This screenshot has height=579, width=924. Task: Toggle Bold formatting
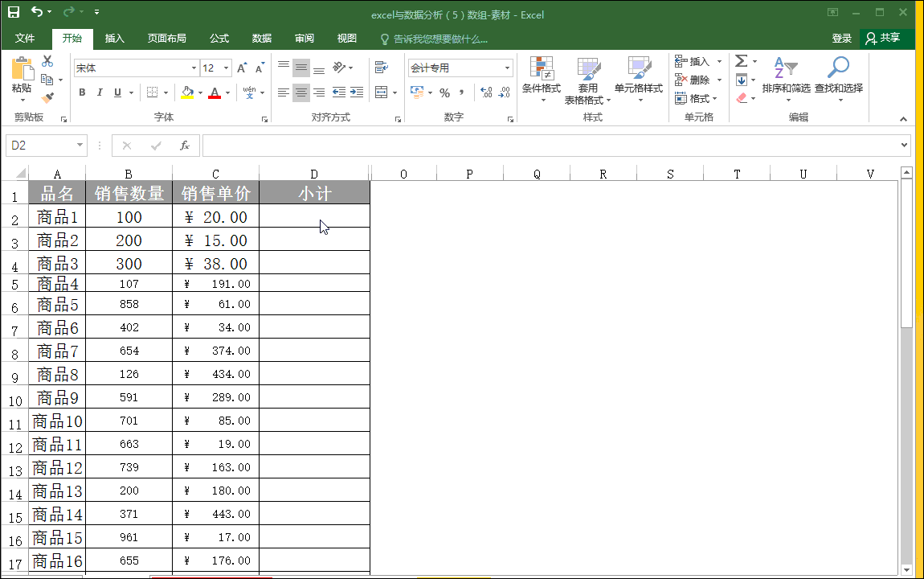[x=82, y=92]
